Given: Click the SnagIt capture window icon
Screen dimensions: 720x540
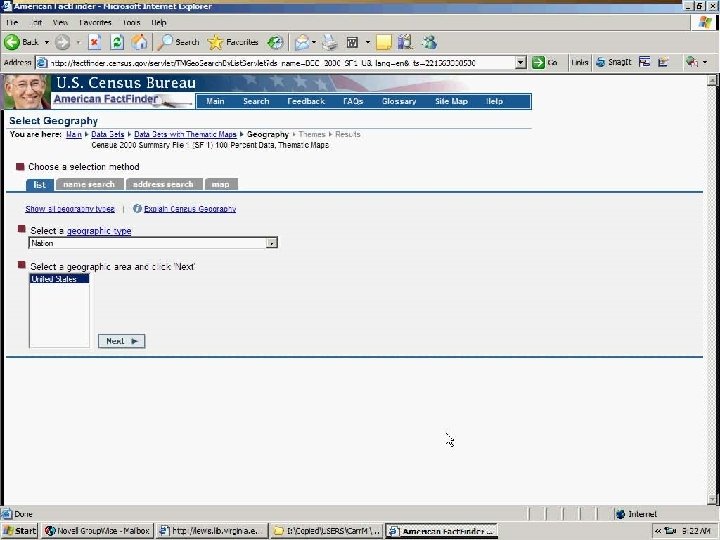Looking at the screenshot, I should tap(644, 62).
